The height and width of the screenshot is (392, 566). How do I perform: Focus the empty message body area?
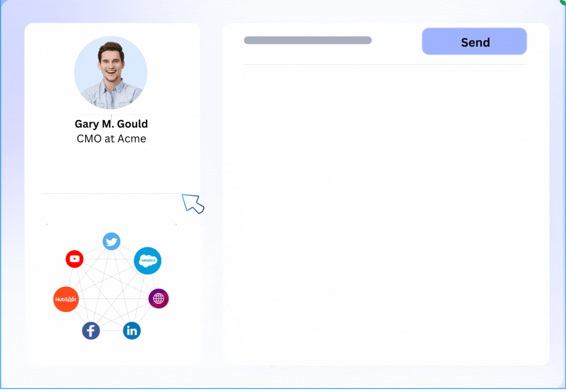(x=385, y=214)
